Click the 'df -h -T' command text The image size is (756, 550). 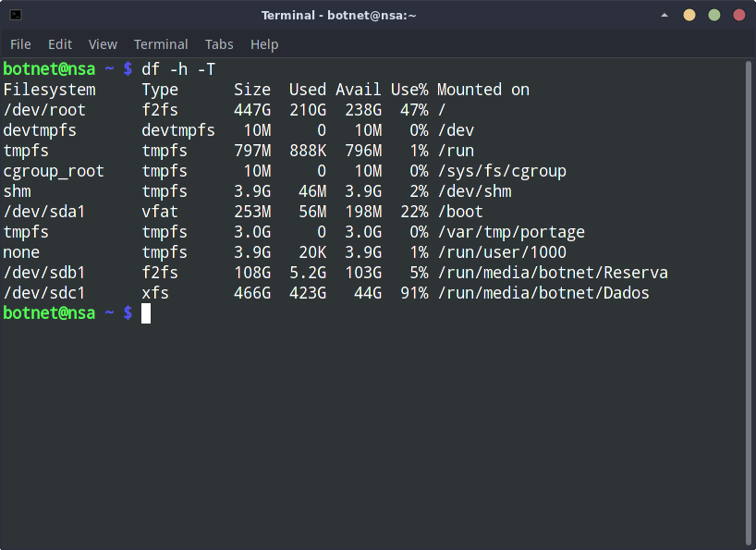point(178,69)
